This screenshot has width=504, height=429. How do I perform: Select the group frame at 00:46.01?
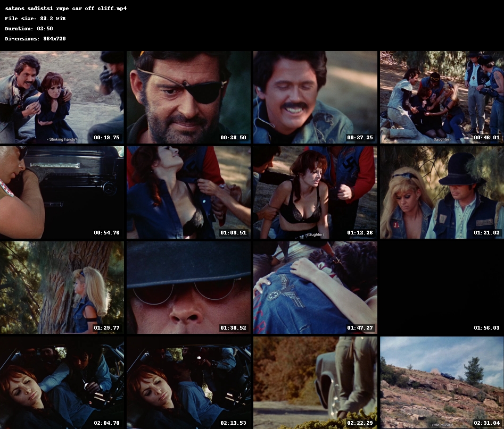[x=442, y=97]
